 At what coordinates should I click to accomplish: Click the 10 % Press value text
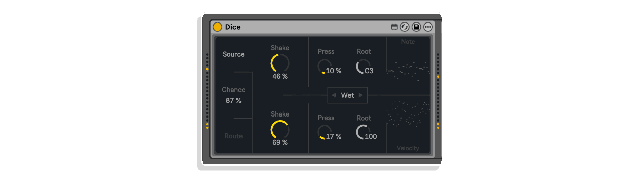(x=334, y=71)
